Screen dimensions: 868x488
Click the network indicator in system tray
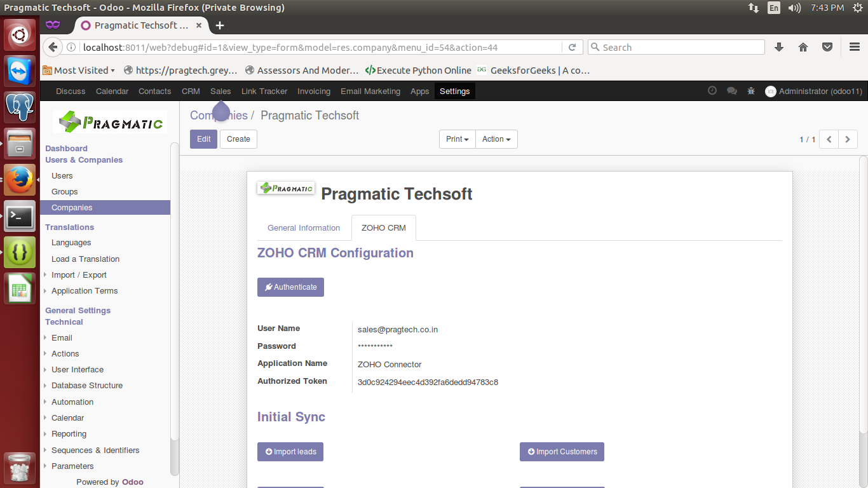[x=754, y=8]
